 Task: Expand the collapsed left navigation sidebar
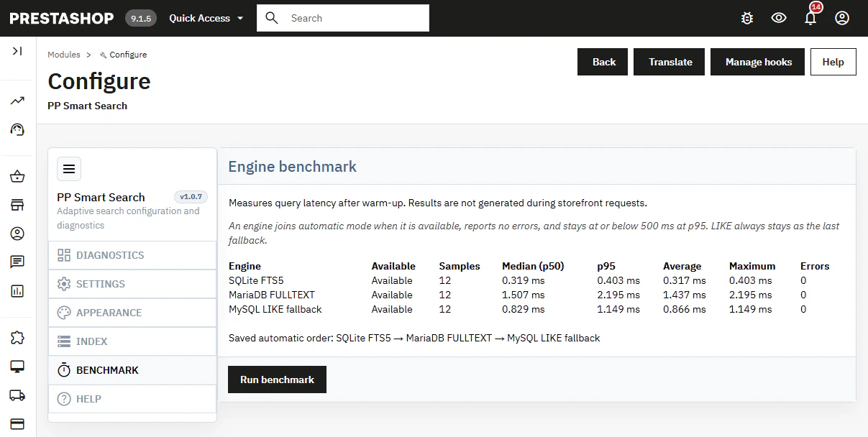(x=17, y=51)
